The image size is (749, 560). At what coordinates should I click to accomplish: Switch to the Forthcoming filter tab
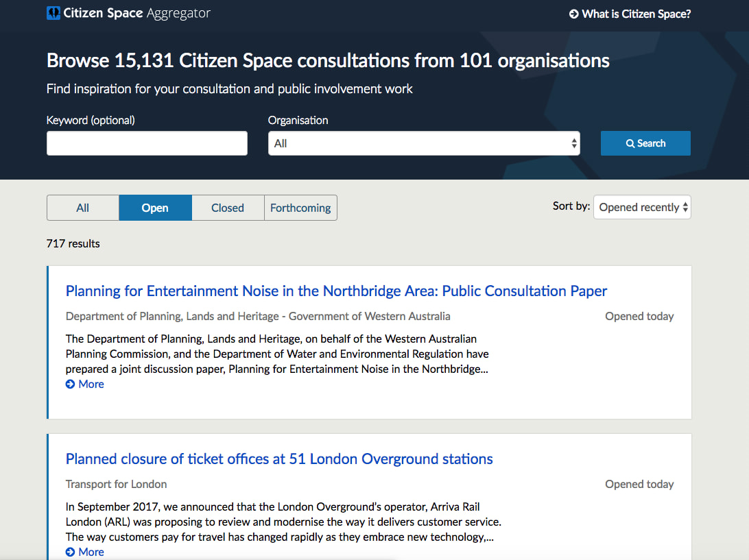[x=300, y=208]
